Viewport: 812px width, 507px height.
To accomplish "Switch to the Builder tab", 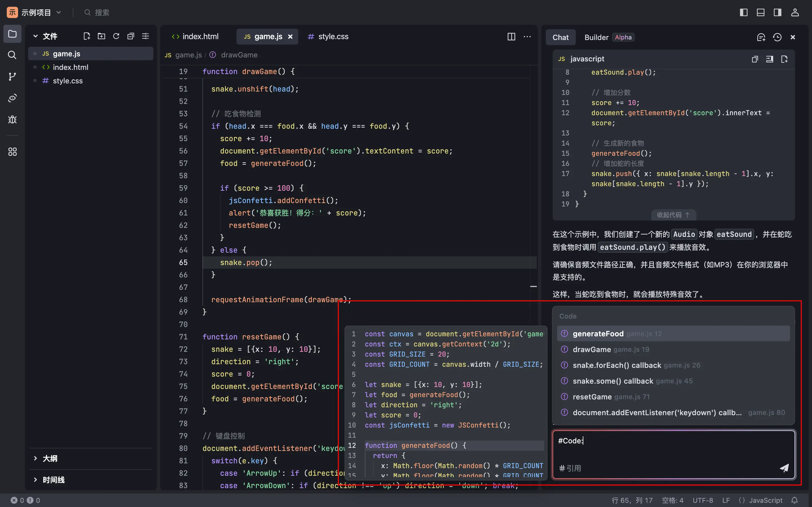I will pos(596,37).
